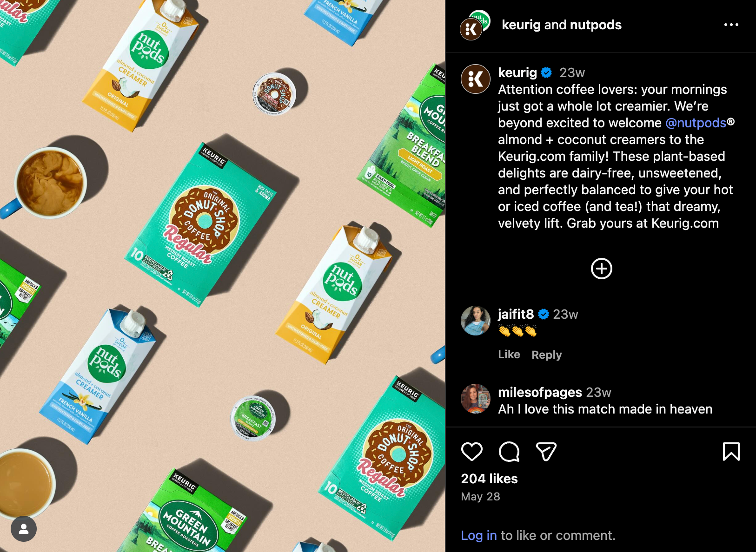
Task: Open the nutpods header username link
Action: tap(595, 25)
